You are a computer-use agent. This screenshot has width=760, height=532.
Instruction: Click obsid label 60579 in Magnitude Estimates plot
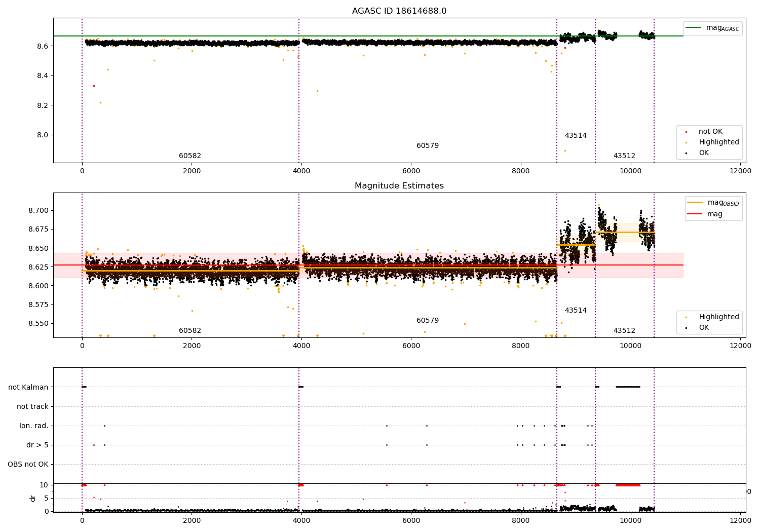(x=428, y=321)
